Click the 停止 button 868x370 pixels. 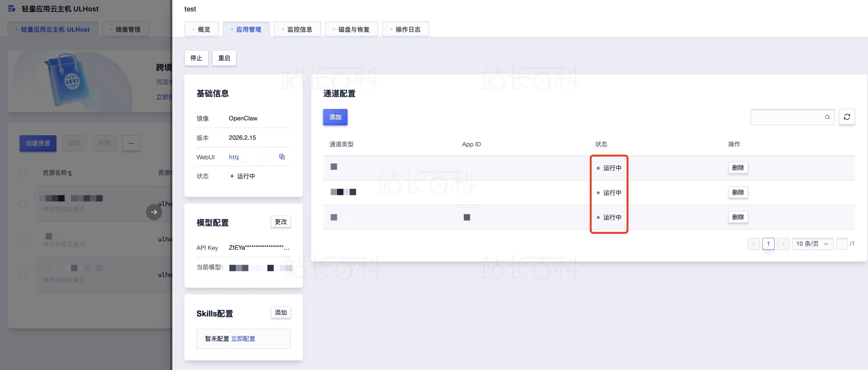196,58
